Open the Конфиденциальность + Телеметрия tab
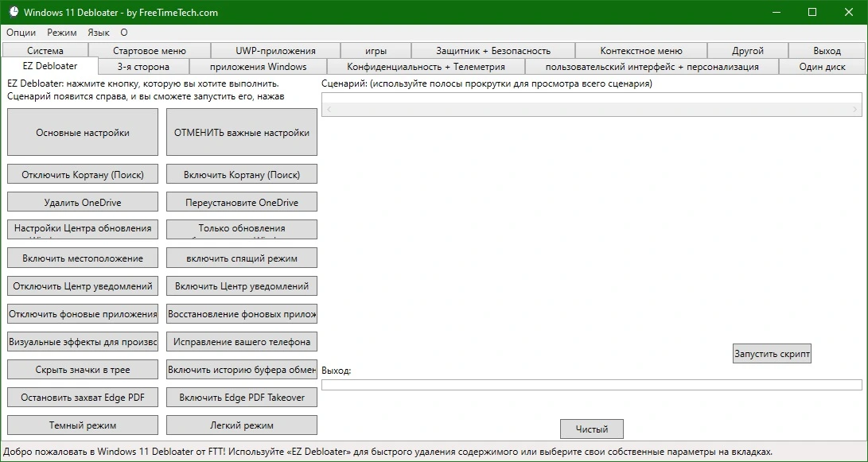The height and width of the screenshot is (462, 868). [426, 66]
